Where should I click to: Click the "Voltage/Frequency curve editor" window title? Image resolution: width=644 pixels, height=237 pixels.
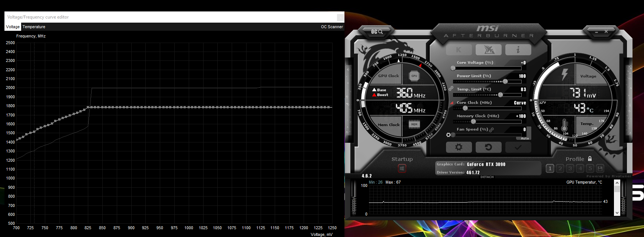(38, 17)
